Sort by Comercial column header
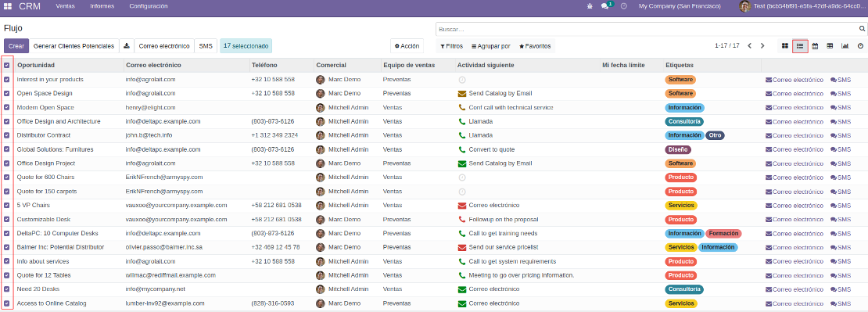 (331, 65)
